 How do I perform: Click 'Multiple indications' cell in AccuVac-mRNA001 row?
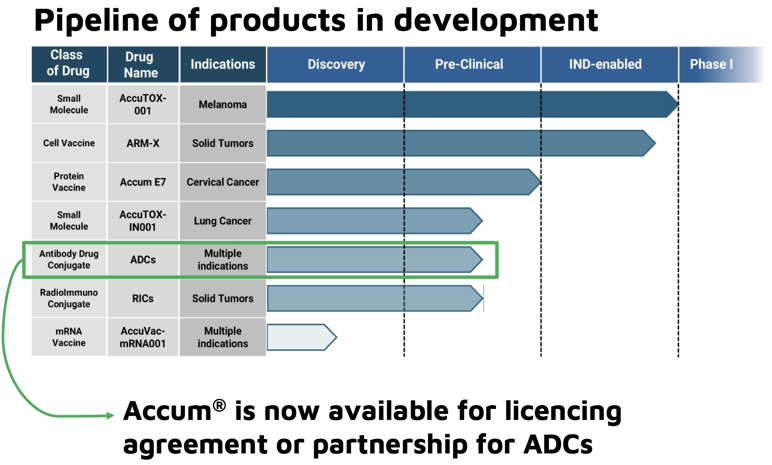[x=223, y=337]
